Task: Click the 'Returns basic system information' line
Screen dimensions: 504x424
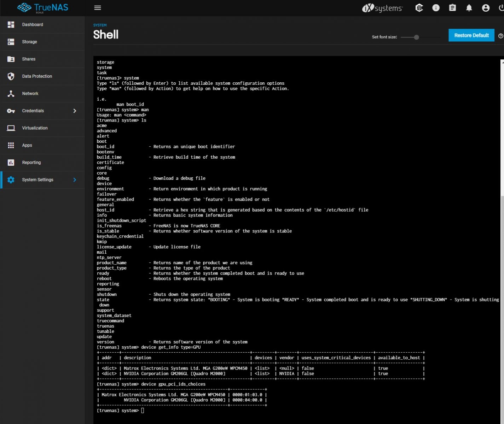Action: [193, 215]
